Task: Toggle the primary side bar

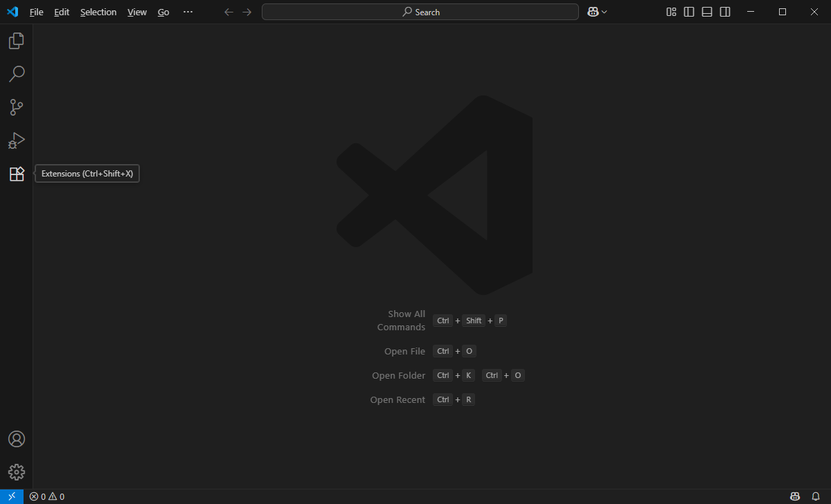Action: [x=689, y=12]
